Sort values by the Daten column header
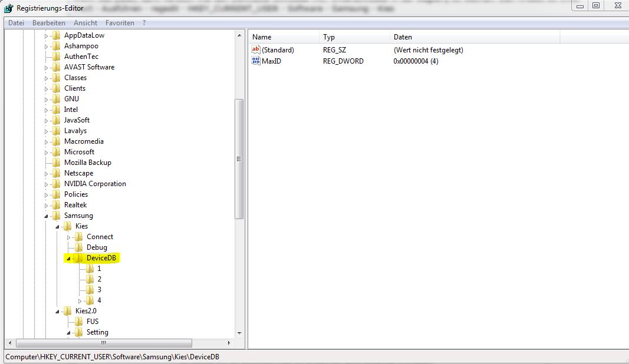Screen dimensions: 629x364 (x=475, y=37)
